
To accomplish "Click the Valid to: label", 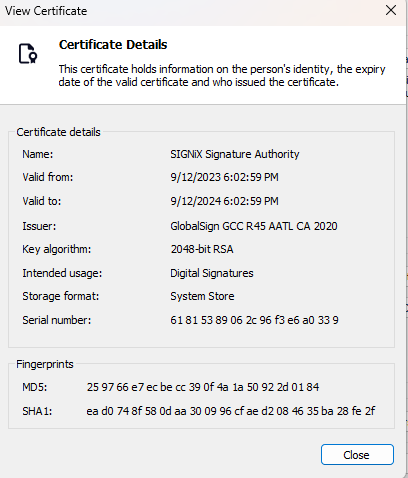I will point(42,201).
